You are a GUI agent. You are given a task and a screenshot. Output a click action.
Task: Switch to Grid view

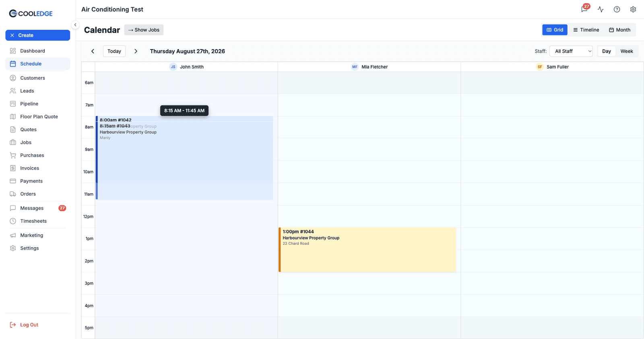coord(555,30)
